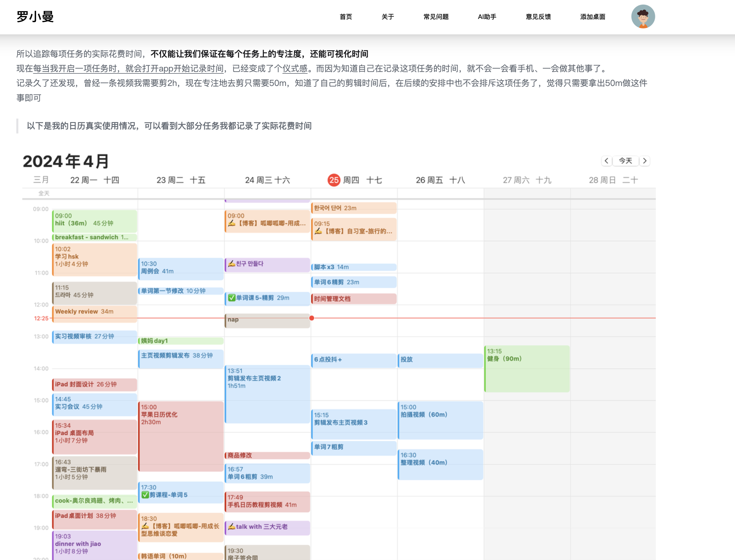Click writing hand icon on 自习室 blog event
This screenshot has width=735, height=560.
tap(318, 231)
